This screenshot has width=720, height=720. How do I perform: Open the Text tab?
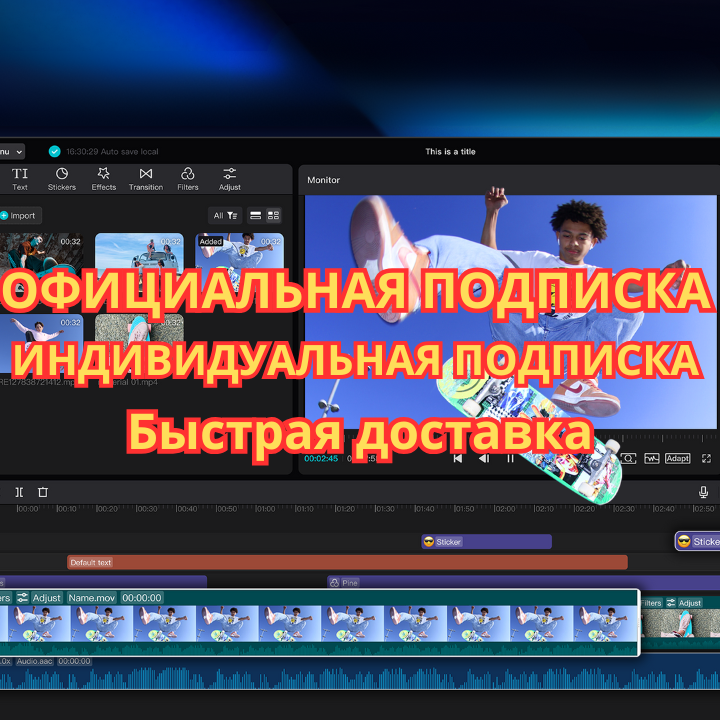click(20, 179)
